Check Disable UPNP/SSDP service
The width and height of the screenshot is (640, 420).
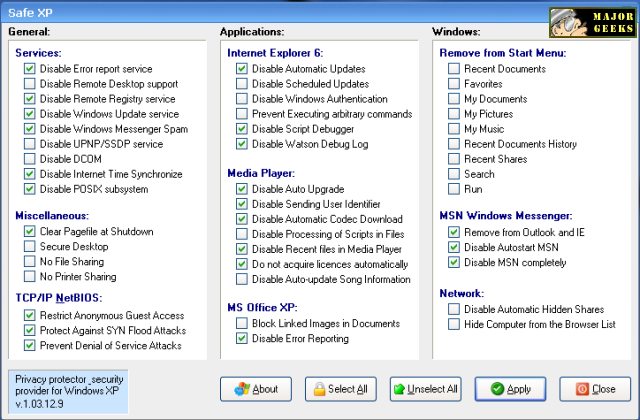(x=29, y=144)
